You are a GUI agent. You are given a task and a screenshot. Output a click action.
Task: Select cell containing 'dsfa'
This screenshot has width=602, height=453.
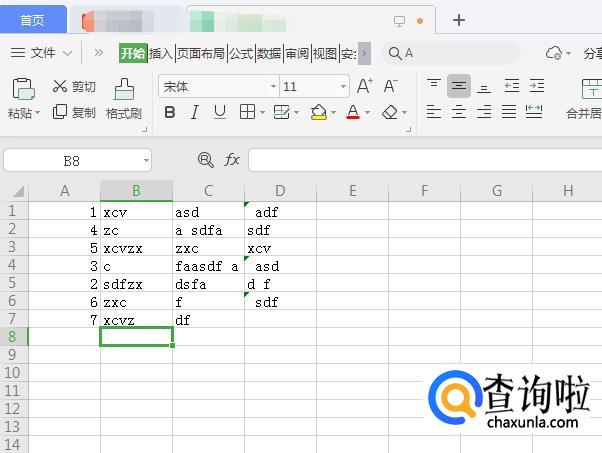click(208, 283)
